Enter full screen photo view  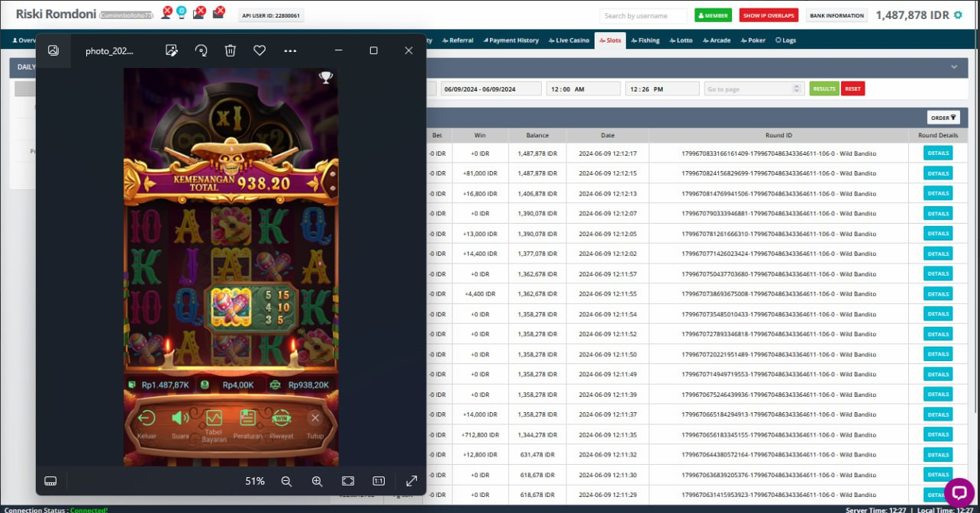[x=411, y=481]
